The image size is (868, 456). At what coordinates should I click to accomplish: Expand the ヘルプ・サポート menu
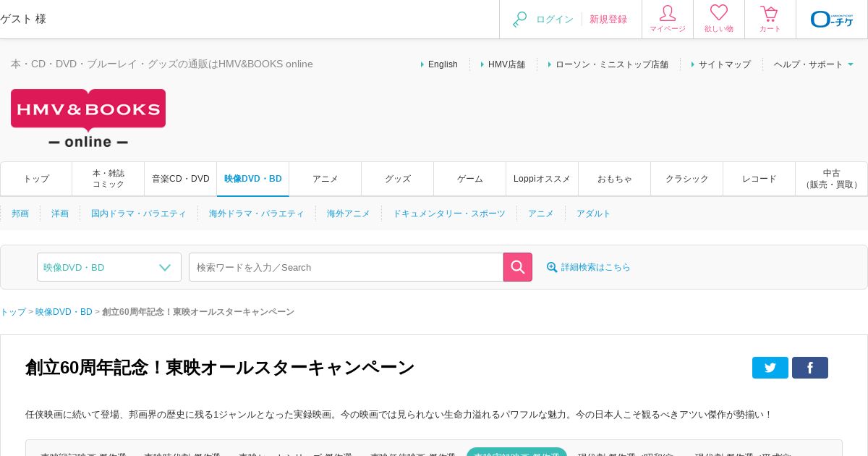point(814,64)
